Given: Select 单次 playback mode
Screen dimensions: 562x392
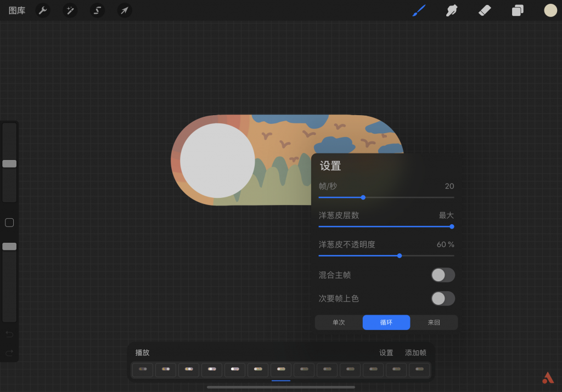Looking at the screenshot, I should point(339,322).
